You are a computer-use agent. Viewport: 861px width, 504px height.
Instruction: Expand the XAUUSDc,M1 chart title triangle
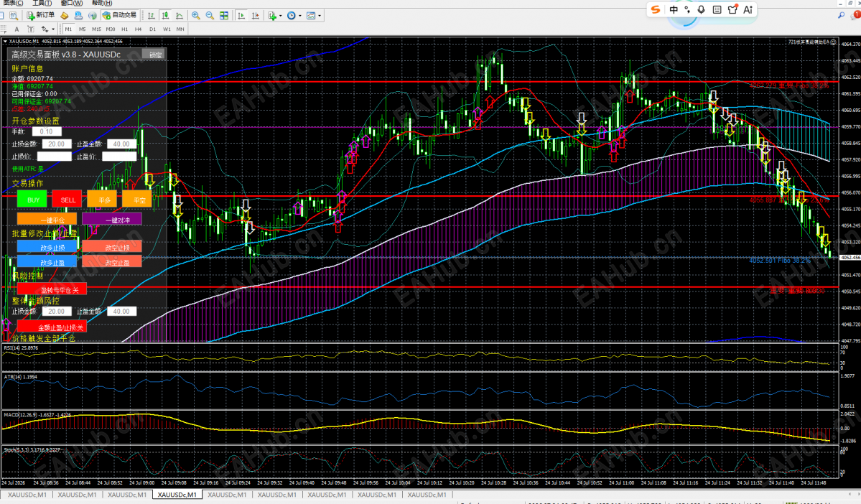coord(5,41)
